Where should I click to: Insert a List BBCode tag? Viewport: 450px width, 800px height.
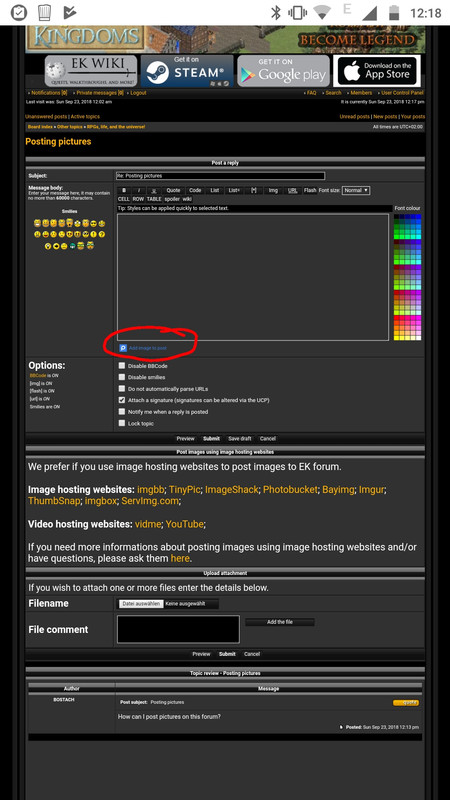point(215,190)
